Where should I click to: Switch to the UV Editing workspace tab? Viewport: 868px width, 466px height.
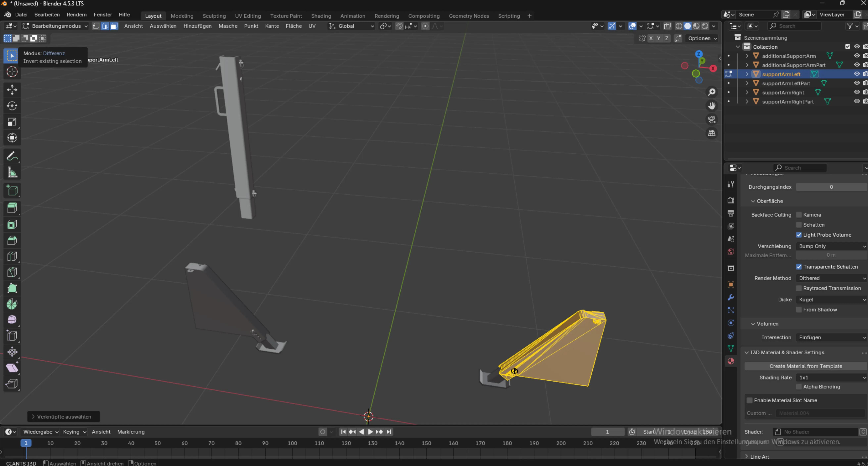pos(248,16)
